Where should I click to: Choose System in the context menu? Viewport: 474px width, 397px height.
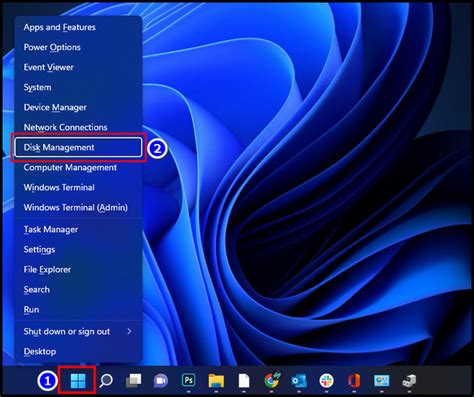[x=79, y=87]
